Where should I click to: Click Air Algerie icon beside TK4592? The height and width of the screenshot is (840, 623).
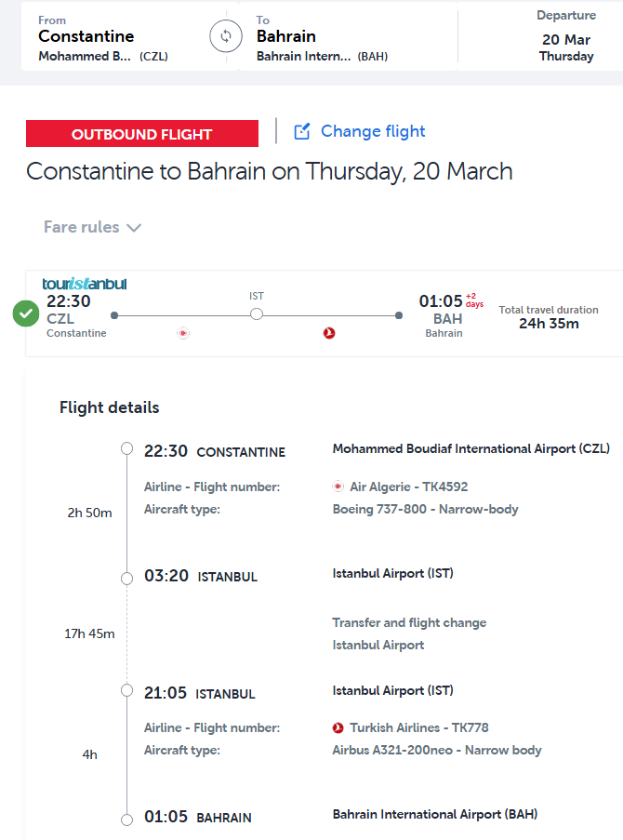click(338, 487)
